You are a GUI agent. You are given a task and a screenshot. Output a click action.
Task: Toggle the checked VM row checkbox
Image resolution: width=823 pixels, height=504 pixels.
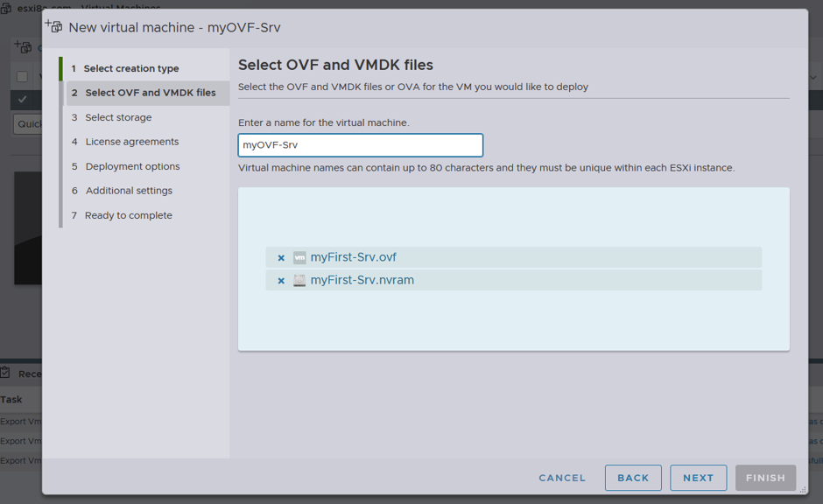click(x=22, y=99)
